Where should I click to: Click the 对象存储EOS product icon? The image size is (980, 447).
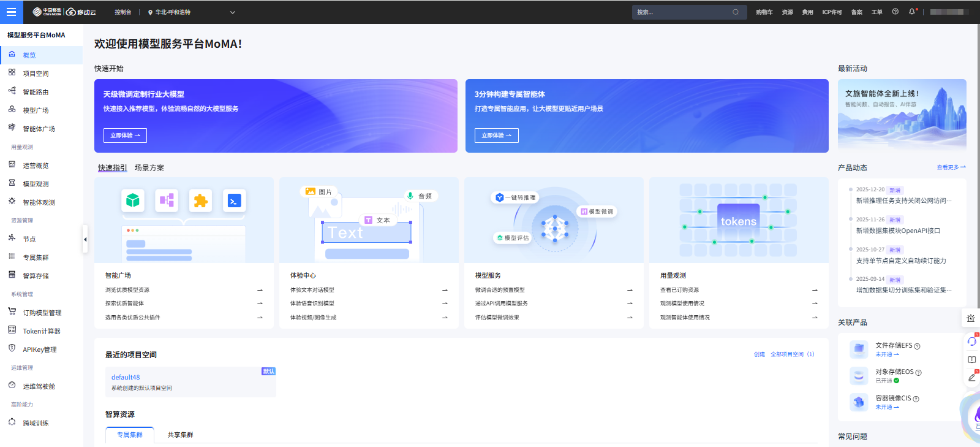(x=859, y=376)
